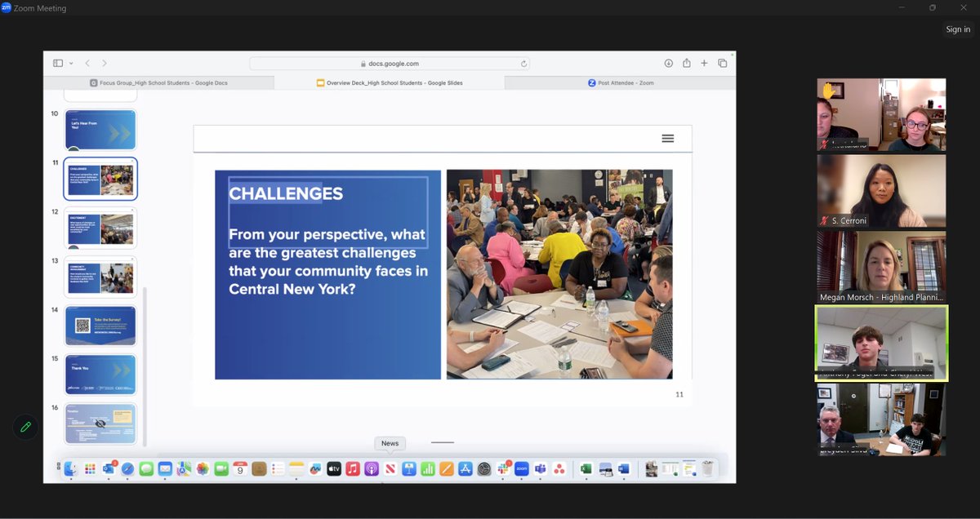Select slide 11 Challenges thumbnail
This screenshot has height=519, width=980.
(x=100, y=179)
